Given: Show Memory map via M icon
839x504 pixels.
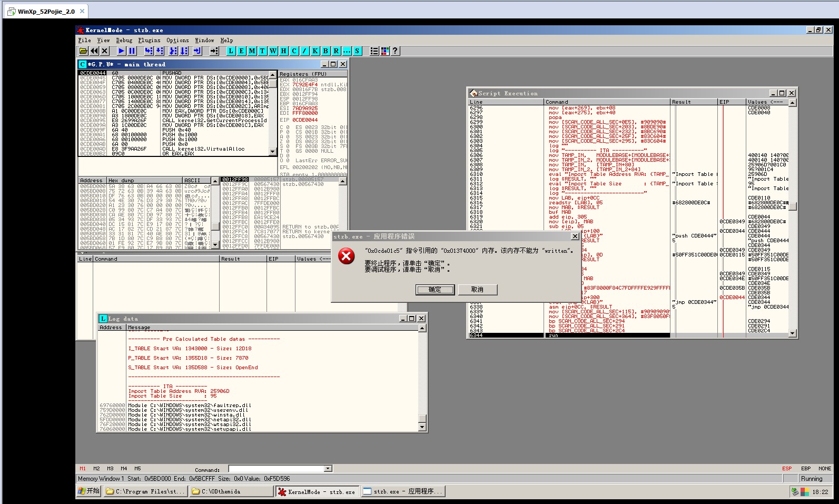Looking at the screenshot, I should click(x=252, y=51).
